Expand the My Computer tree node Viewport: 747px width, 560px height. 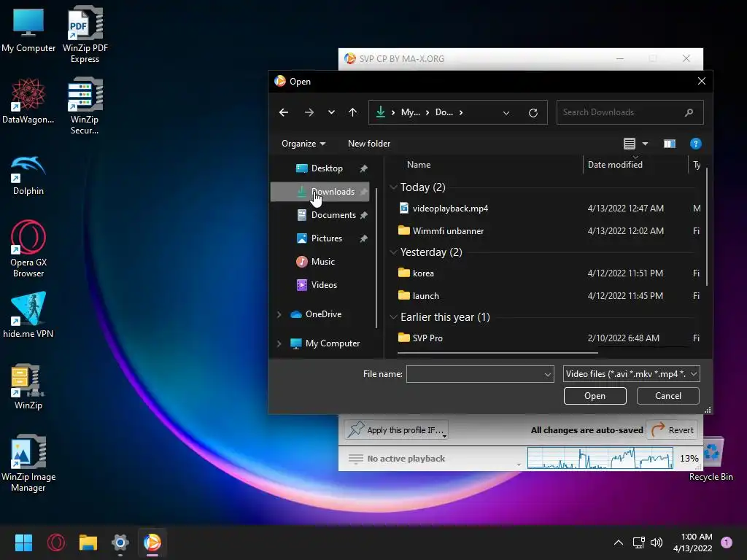tap(279, 343)
